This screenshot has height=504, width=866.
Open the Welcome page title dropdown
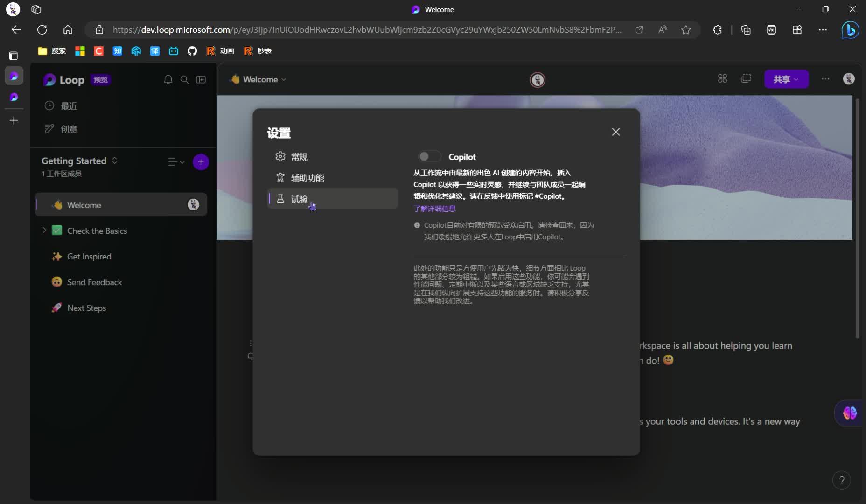[284, 79]
